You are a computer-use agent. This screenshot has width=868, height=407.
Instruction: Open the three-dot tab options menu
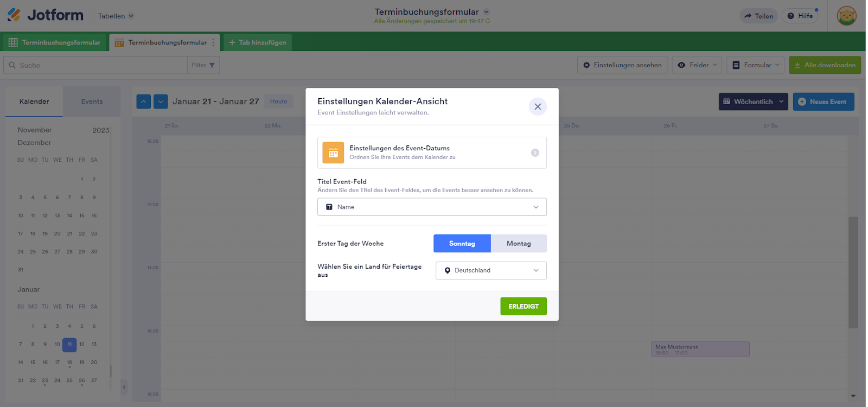pos(213,42)
